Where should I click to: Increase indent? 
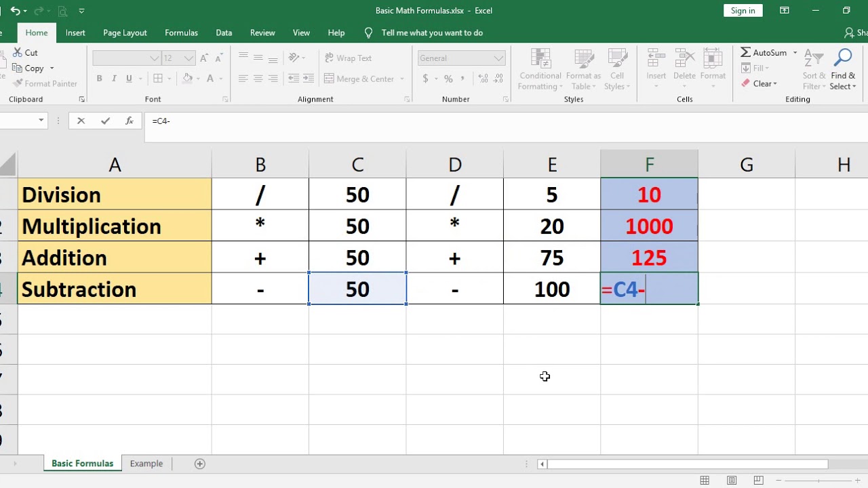309,79
